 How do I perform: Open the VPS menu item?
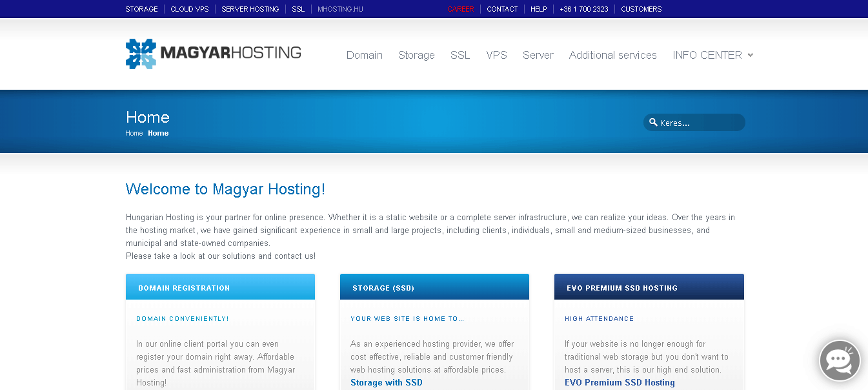[x=497, y=55]
